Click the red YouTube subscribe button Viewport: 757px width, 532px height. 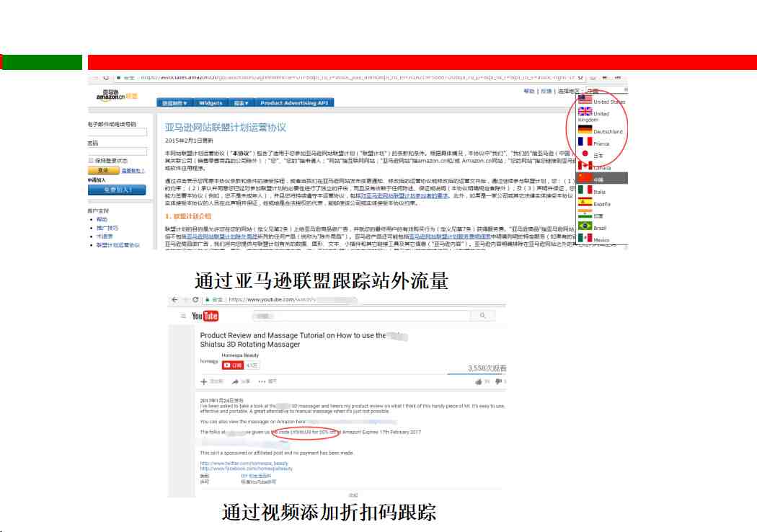coord(233,365)
